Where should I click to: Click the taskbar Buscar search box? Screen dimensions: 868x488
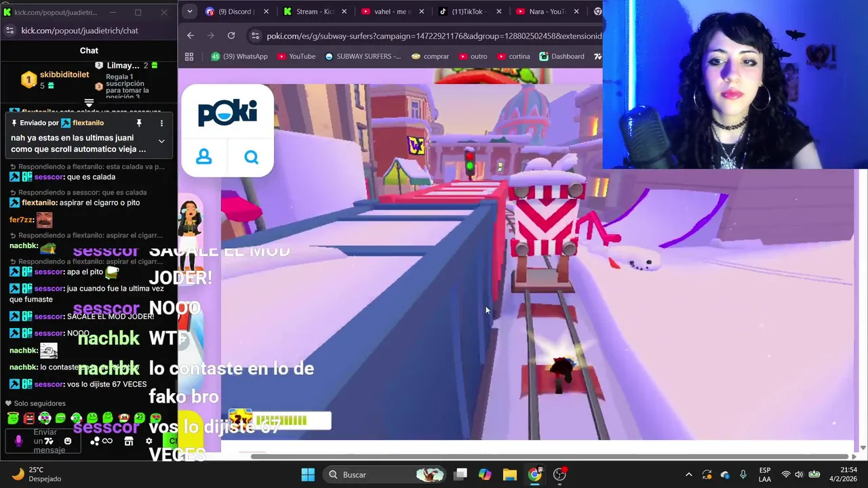pyautogui.click(x=384, y=474)
